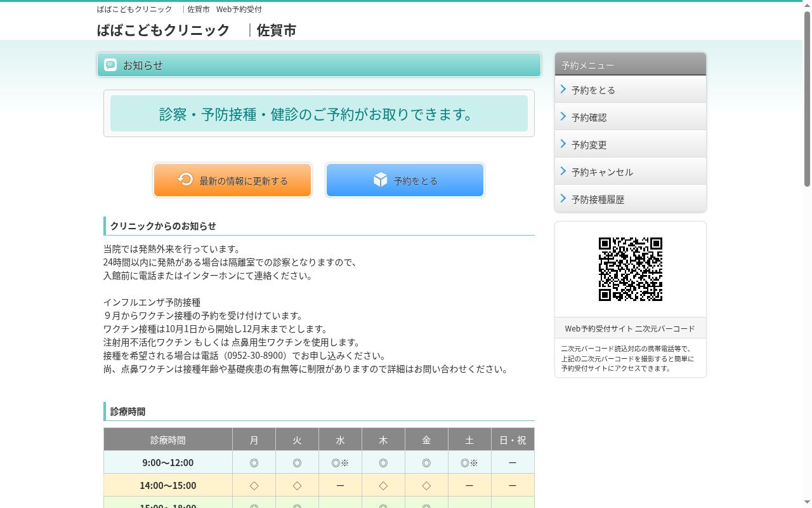The height and width of the screenshot is (508, 812).
Task: Open 予約をとる in the sidebar menu
Action: (x=631, y=90)
